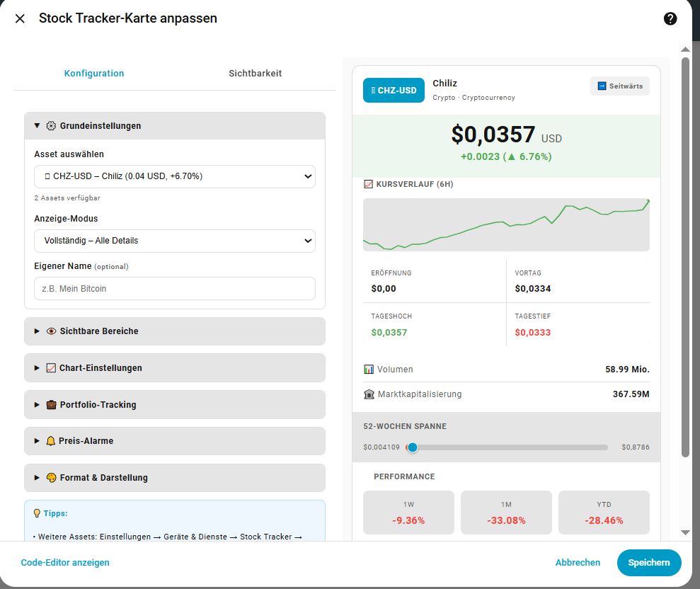This screenshot has height=589, width=700.
Task: Select the Konfiguration tab
Action: pyautogui.click(x=94, y=74)
